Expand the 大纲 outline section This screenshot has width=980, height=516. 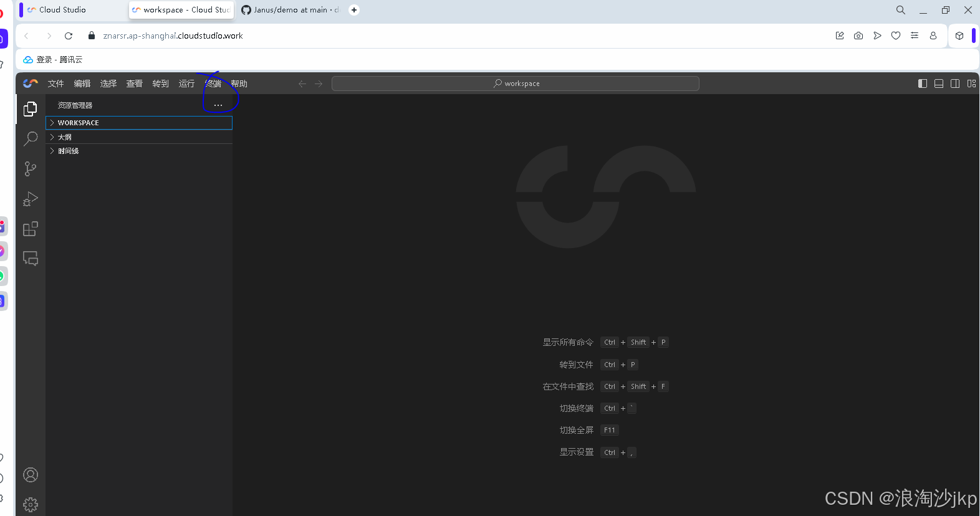pyautogui.click(x=139, y=137)
